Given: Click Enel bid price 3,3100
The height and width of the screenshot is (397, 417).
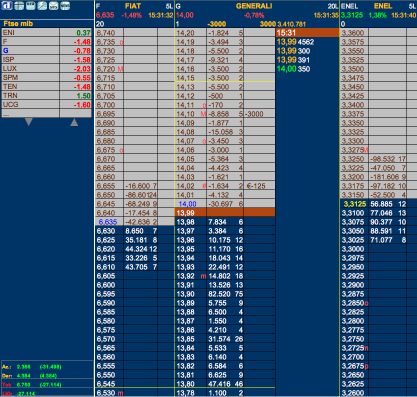Looking at the screenshot, I should click(x=353, y=213).
